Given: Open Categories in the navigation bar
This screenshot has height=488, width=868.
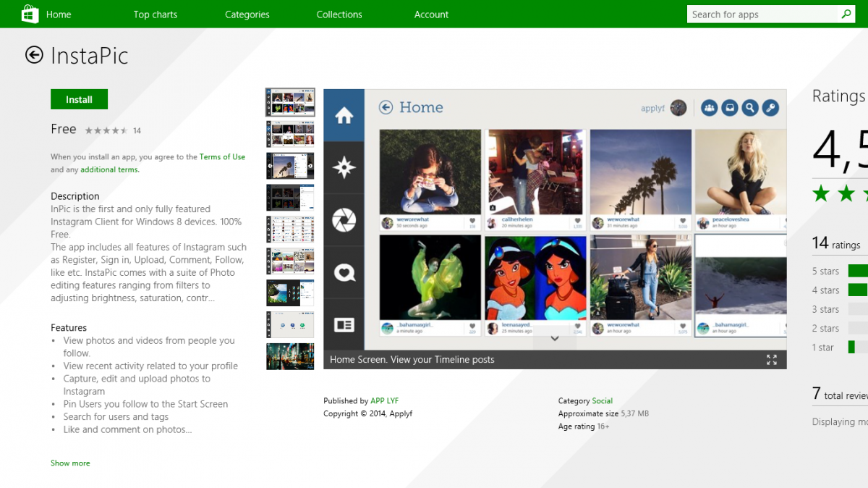Looking at the screenshot, I should coord(247,14).
